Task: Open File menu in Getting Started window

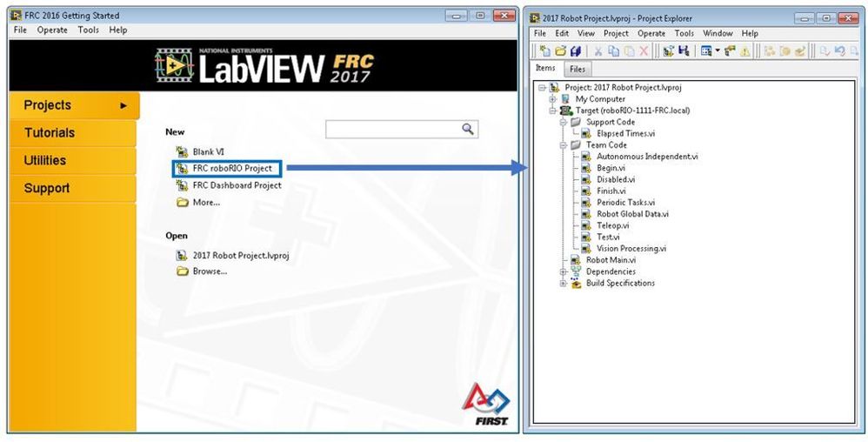Action: click(20, 30)
